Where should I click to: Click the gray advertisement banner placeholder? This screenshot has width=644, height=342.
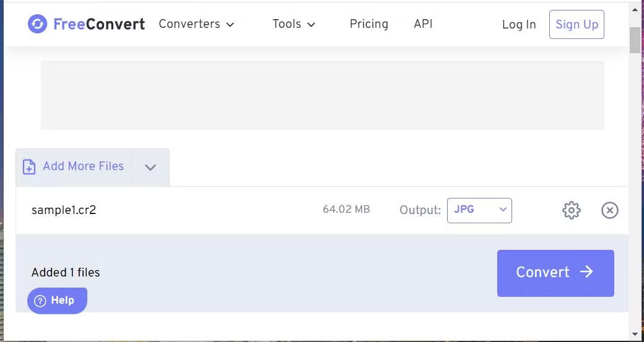pos(322,95)
